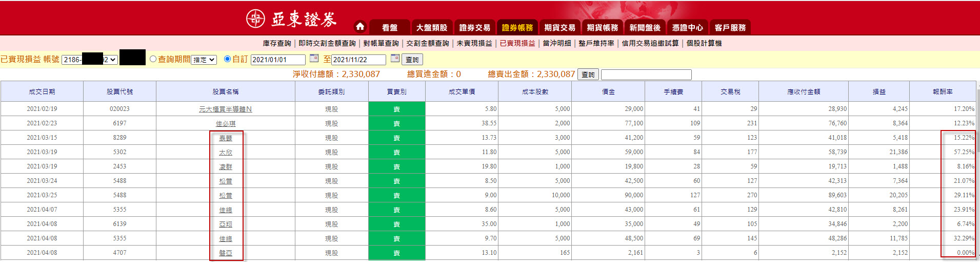Open stock link 太欣
Viewport: 980px width, 262px height.
pyautogui.click(x=226, y=152)
